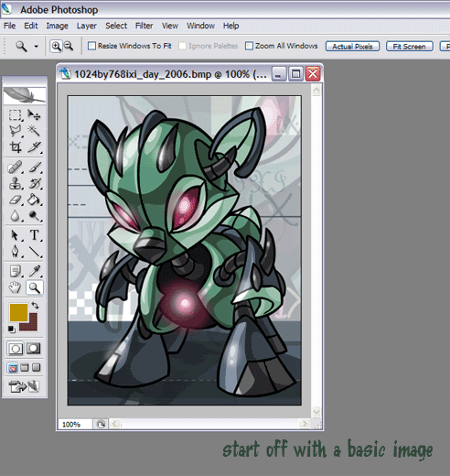Screen dimensions: 450x476
Task: Open the Layer menu
Action: 87,26
